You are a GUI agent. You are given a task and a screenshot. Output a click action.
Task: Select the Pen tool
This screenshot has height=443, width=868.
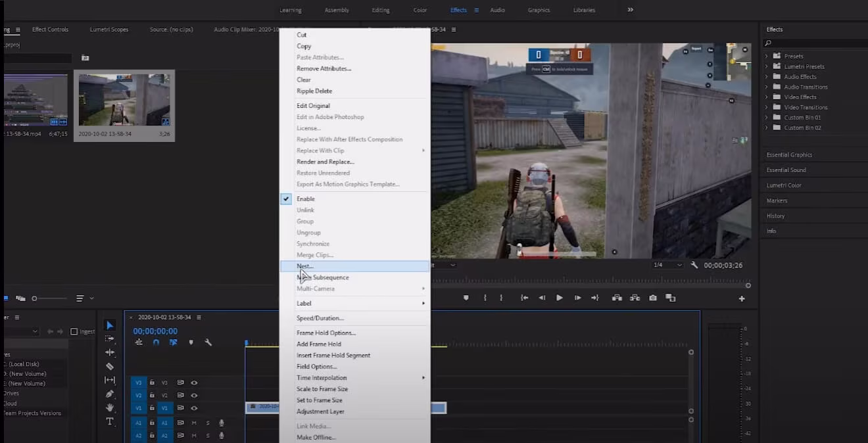pos(110,394)
